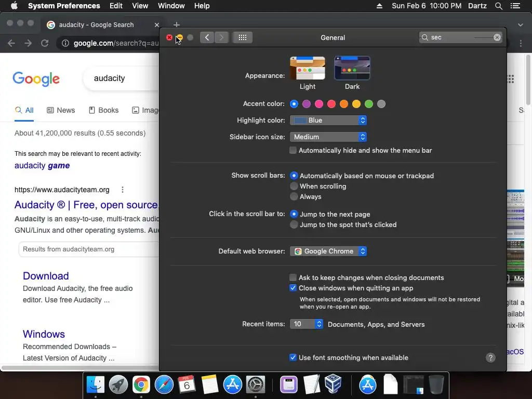
Task: Open the Sidebar icon size dropdown
Action: pos(328,137)
